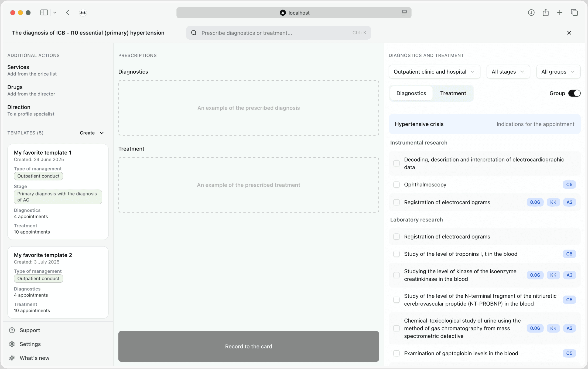
Task: Click the Support help icon
Action: click(x=12, y=330)
